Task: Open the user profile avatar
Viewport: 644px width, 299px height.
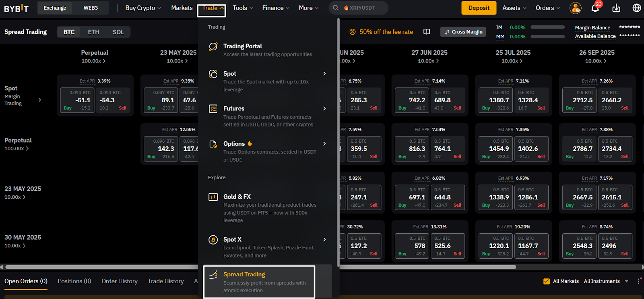Action: (576, 8)
